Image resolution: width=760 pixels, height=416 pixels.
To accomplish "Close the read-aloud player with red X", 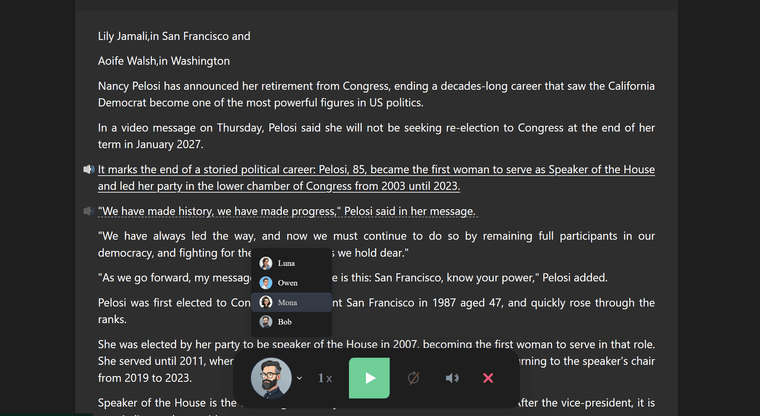I will tap(488, 378).
